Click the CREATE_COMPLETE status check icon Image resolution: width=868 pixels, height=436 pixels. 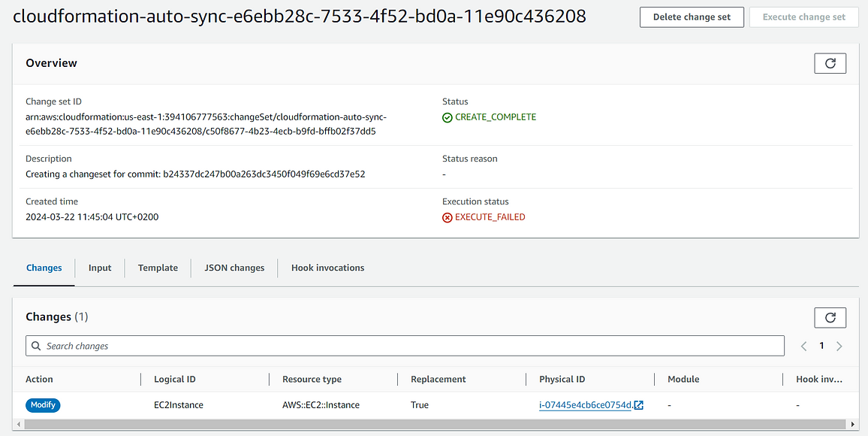click(x=448, y=117)
